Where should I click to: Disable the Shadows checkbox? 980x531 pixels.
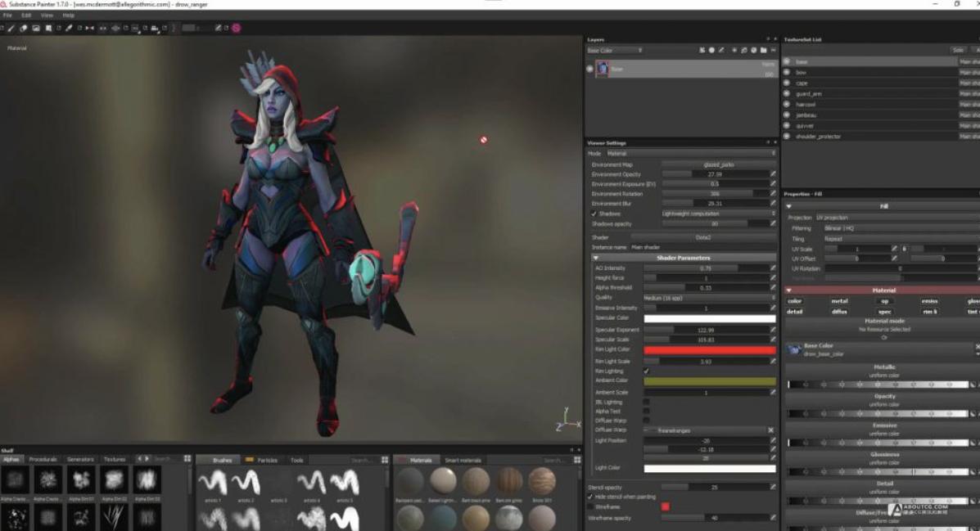594,214
